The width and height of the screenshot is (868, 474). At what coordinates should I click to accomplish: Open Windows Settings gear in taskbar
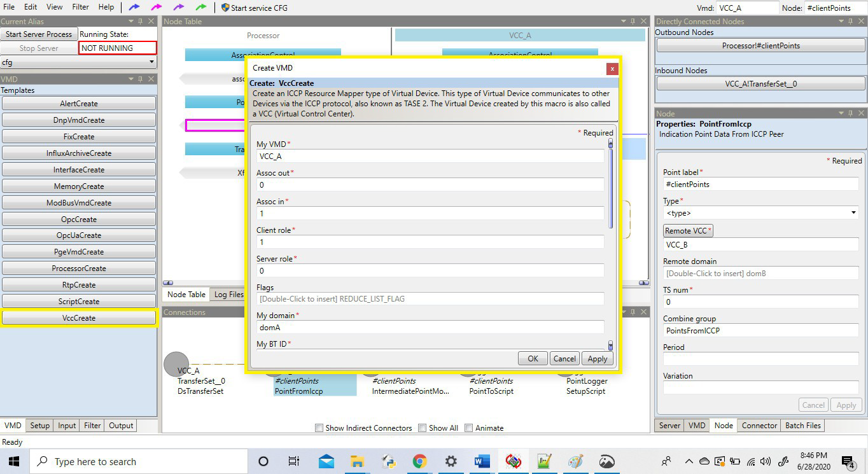(451, 461)
